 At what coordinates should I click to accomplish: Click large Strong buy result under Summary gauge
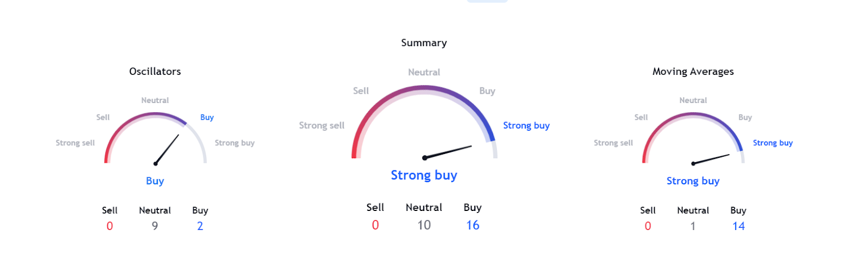click(x=424, y=175)
